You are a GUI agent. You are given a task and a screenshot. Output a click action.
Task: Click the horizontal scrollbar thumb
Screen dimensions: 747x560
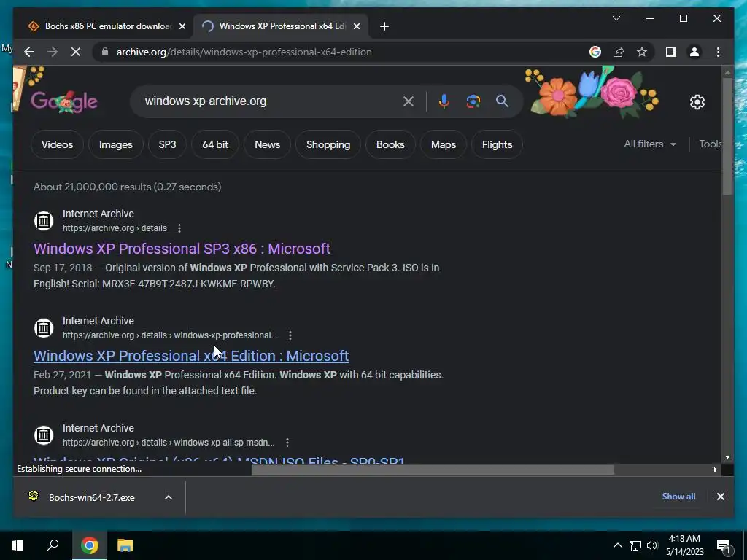coord(433,470)
